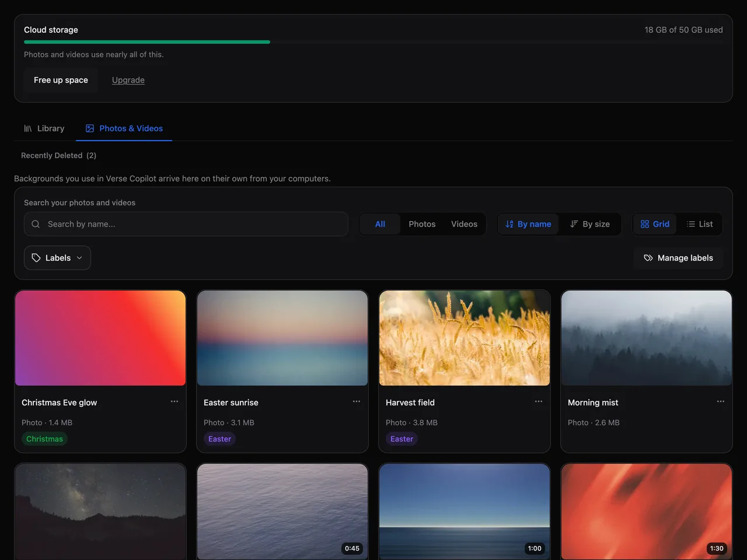The image size is (747, 560).
Task: Click the Harvest field title
Action: [410, 402]
